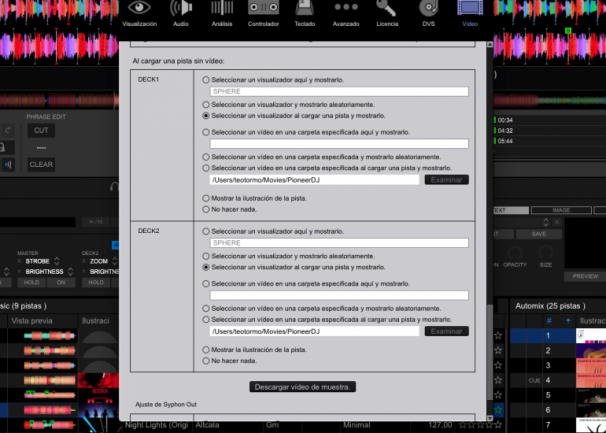The image size is (606, 433).
Task: Change DECK2 ZOOM effect stepper
Action: point(114,261)
